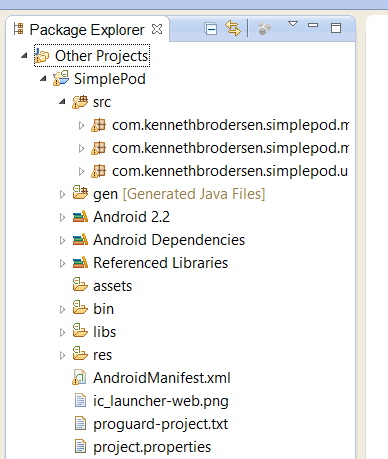This screenshot has height=459, width=388.
Task: Maximize the Package Explorer view
Action: 336,28
